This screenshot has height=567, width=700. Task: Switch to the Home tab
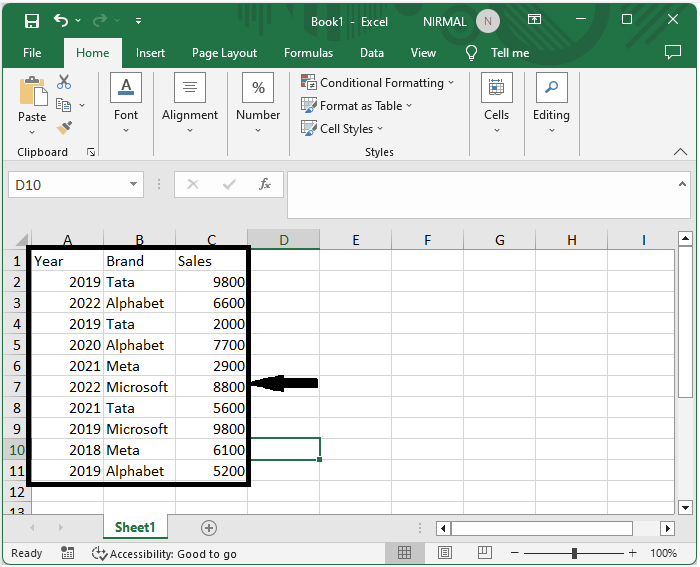click(x=92, y=53)
